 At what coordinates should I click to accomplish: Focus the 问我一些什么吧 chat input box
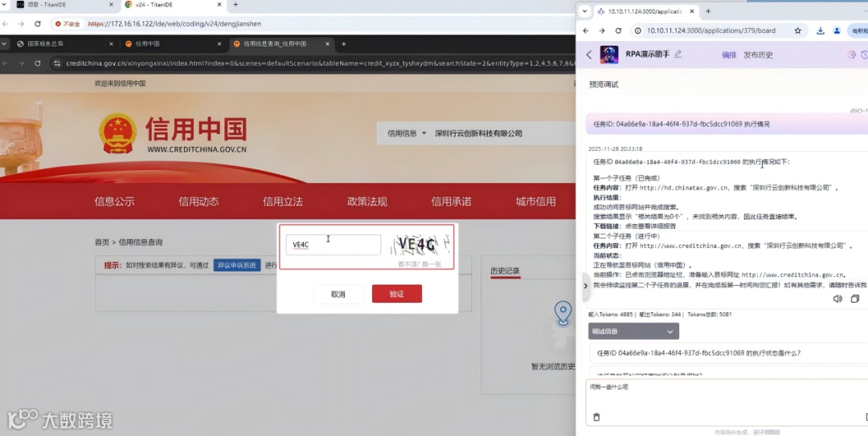pyautogui.click(x=727, y=401)
